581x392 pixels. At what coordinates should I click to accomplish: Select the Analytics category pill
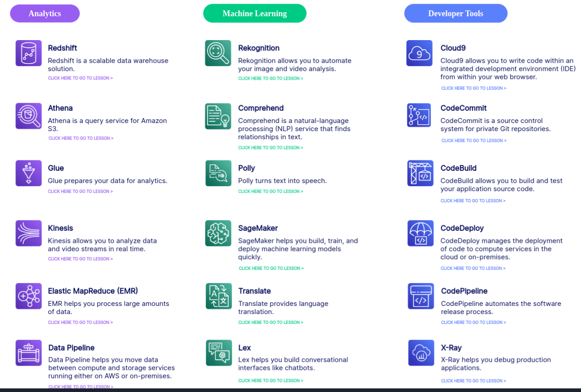[x=45, y=14]
